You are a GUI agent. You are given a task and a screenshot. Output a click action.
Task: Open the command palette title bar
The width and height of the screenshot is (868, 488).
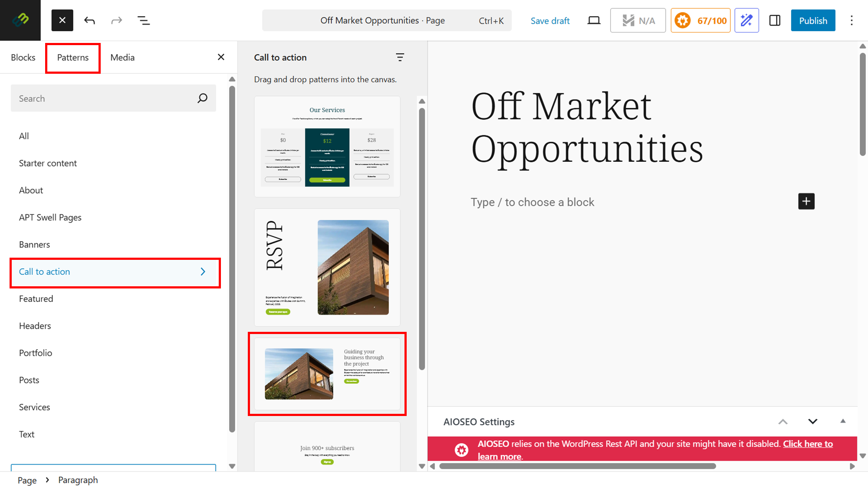[x=387, y=20]
